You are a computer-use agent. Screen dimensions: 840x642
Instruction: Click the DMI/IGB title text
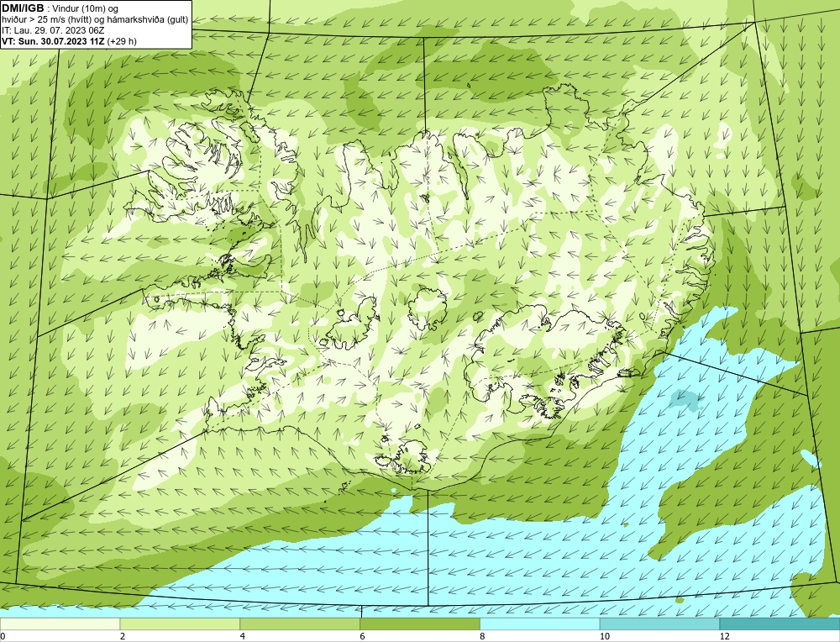pos(23,8)
